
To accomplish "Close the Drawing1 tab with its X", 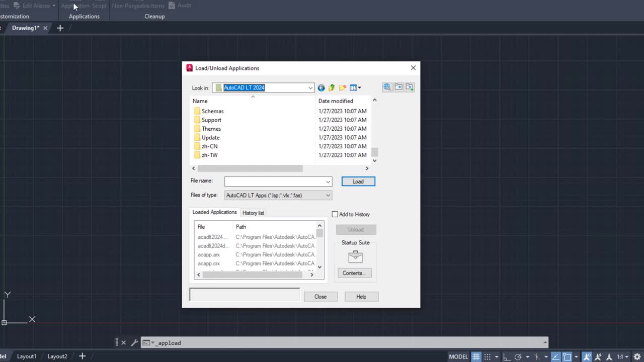I will tap(45, 28).
